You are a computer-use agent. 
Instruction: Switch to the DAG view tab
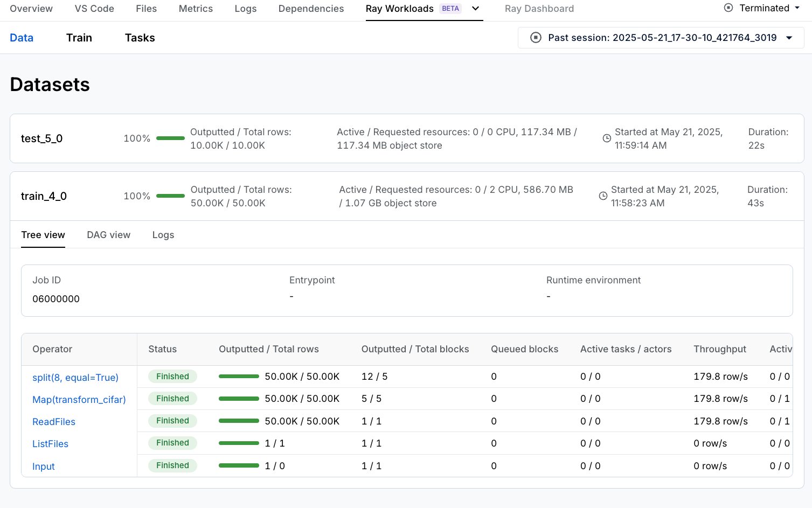(x=109, y=235)
